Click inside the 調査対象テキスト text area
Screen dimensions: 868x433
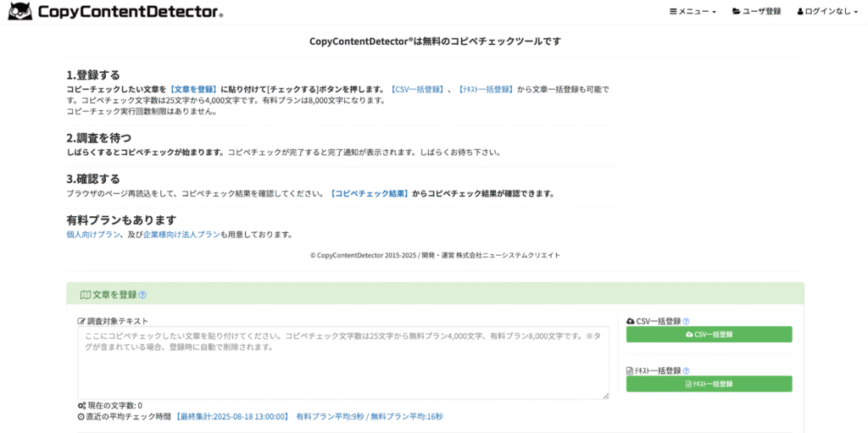pos(343,363)
